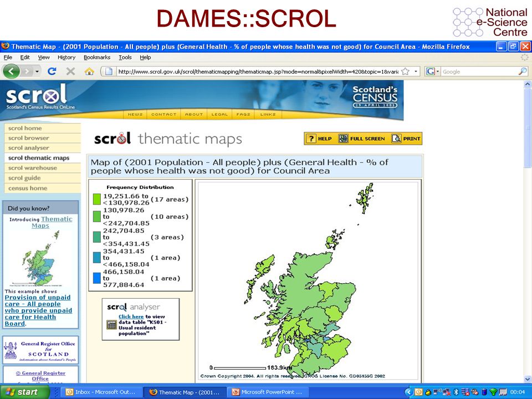Screen dimensions: 532x399
Task: Click the Forward navigation arrow
Action: coord(27,71)
